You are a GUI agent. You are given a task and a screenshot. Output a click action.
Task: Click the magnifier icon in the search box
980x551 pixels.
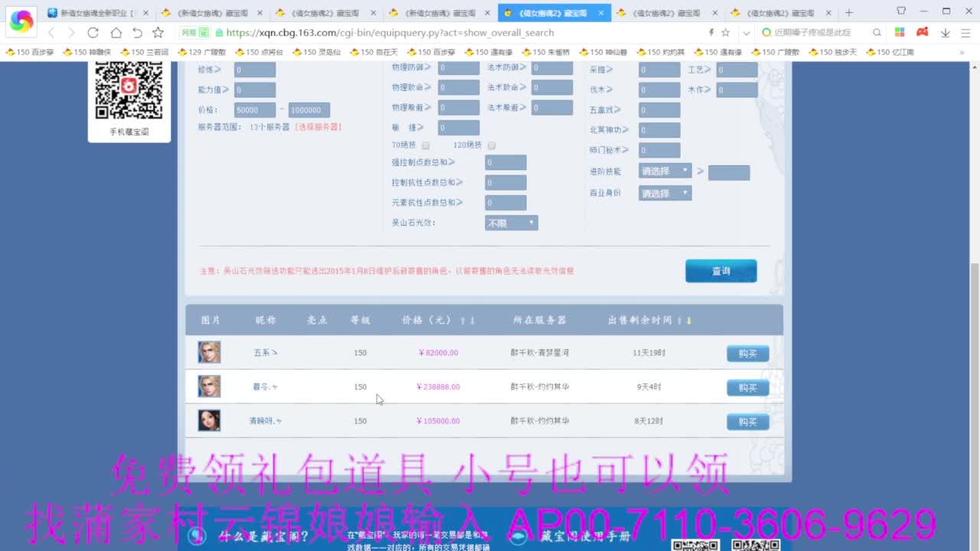tap(877, 33)
